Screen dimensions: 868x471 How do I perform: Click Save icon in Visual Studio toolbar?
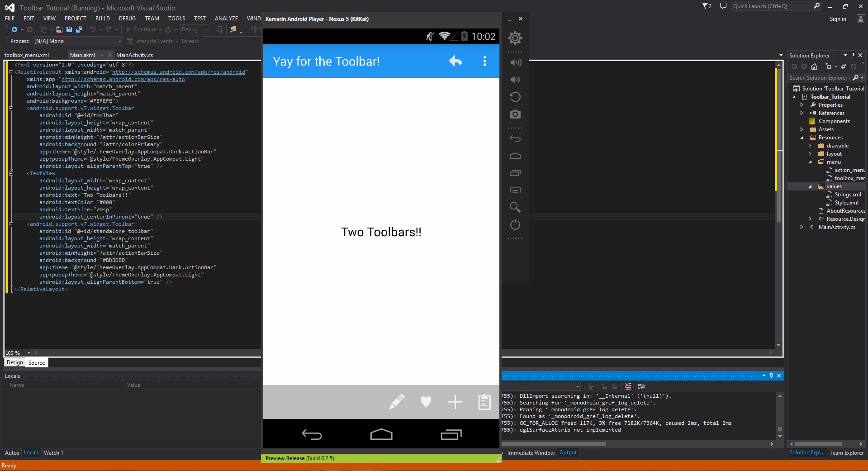tap(69, 29)
